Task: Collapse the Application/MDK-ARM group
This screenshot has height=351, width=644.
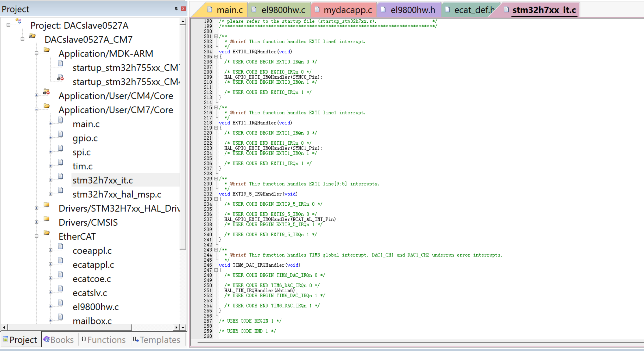Action: coord(36,53)
